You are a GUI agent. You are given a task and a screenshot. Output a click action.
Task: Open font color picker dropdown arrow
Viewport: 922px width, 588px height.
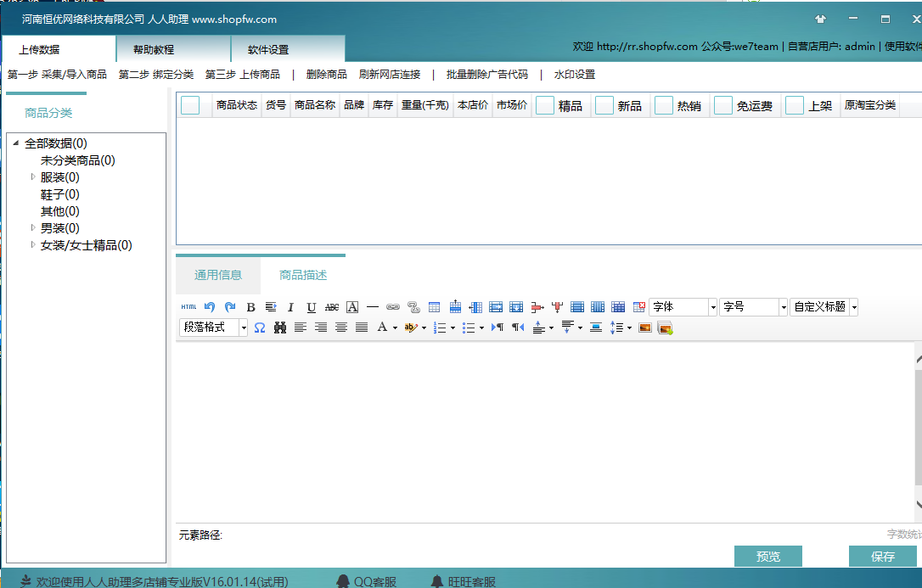[395, 328]
